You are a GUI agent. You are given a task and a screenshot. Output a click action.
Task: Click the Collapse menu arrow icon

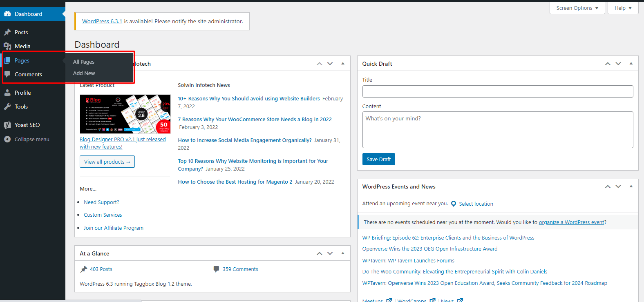(x=7, y=139)
